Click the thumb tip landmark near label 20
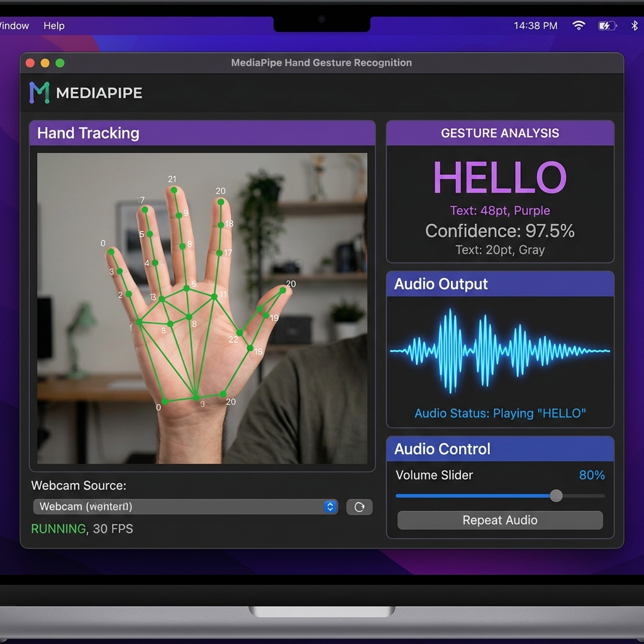 click(282, 291)
